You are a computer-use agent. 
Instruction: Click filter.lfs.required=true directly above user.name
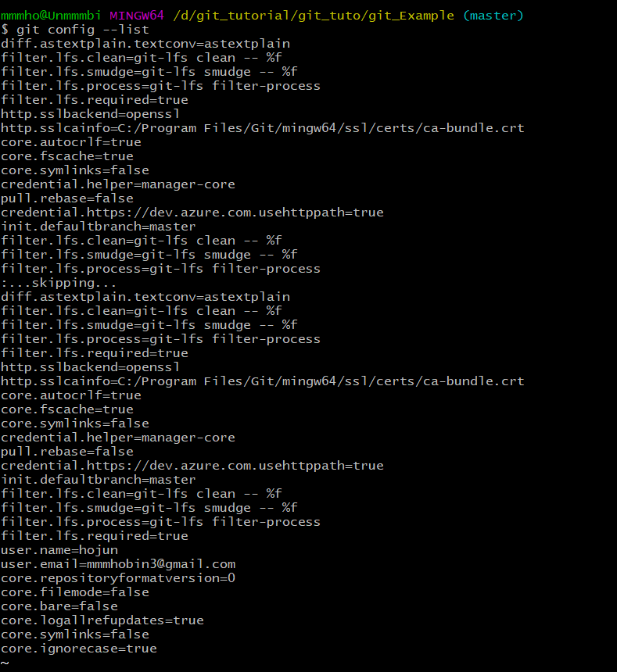click(95, 536)
